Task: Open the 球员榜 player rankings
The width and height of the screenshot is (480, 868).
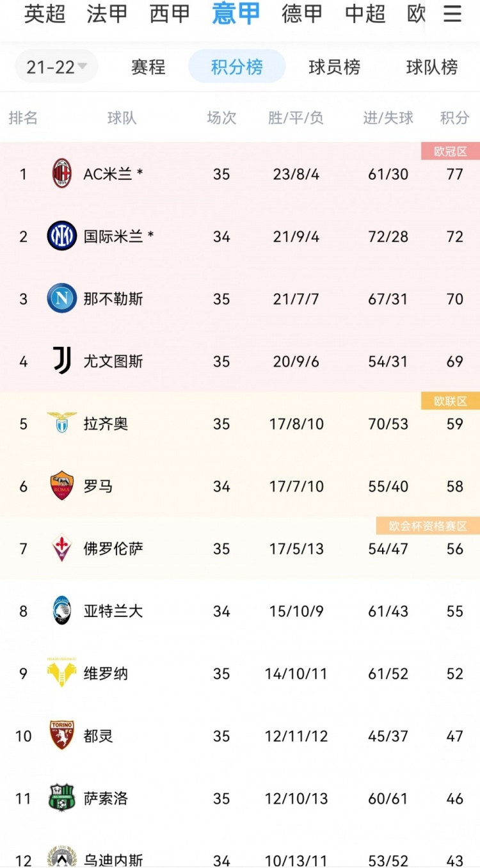Action: click(334, 67)
